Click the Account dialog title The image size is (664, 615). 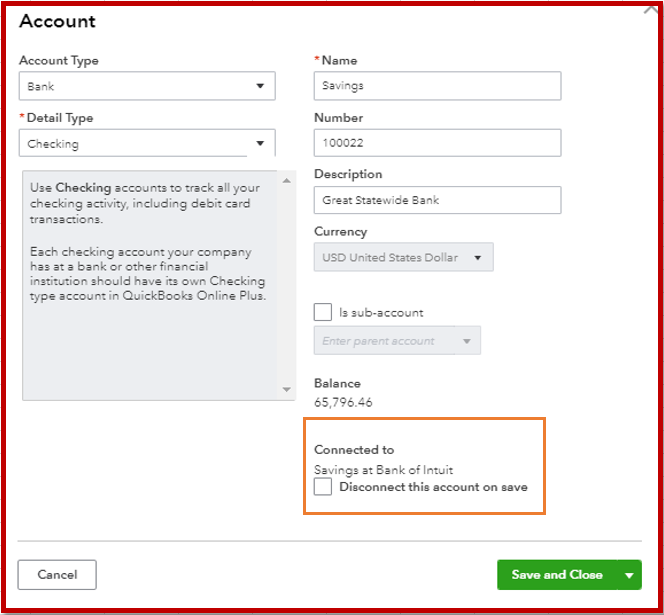(x=57, y=21)
